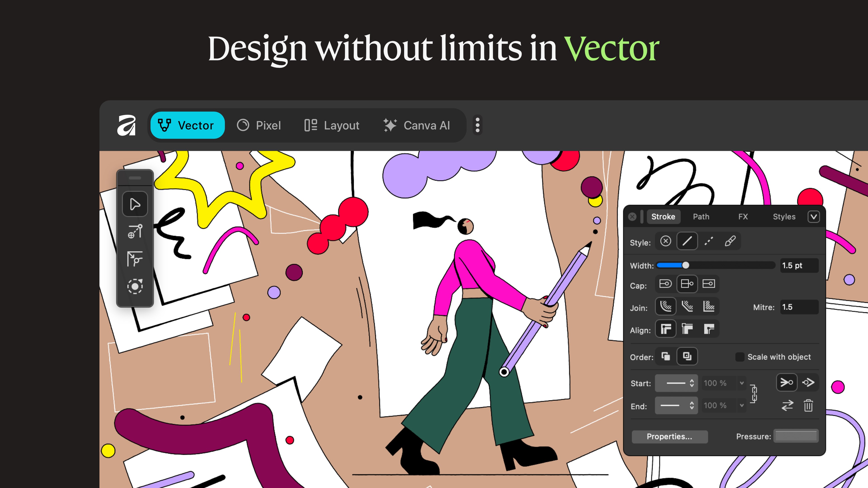
Task: Open the Stroke tab
Action: [663, 217]
